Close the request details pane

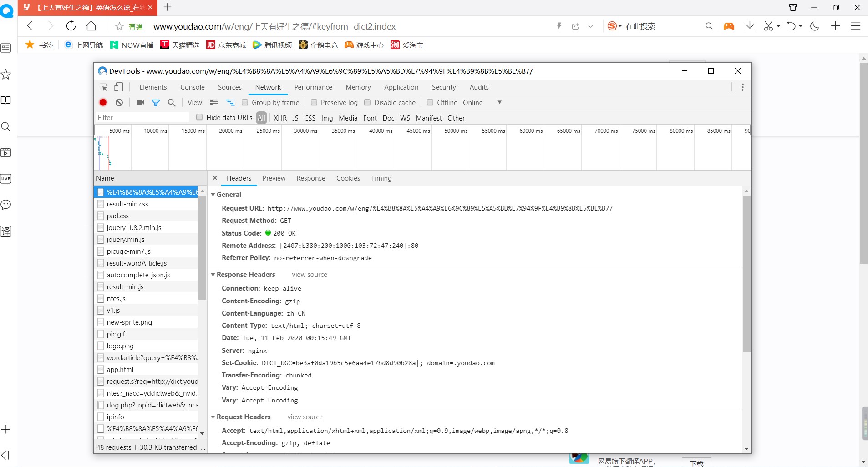coord(215,178)
